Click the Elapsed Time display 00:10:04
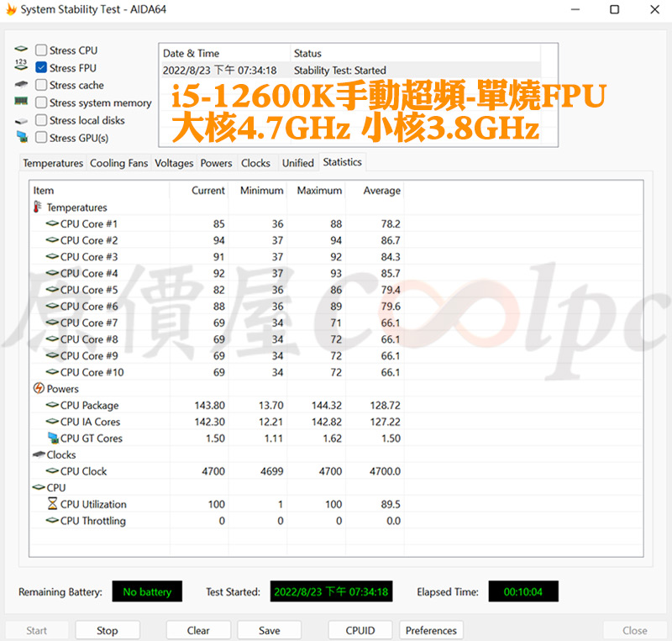This screenshot has height=641, width=672. point(522,591)
